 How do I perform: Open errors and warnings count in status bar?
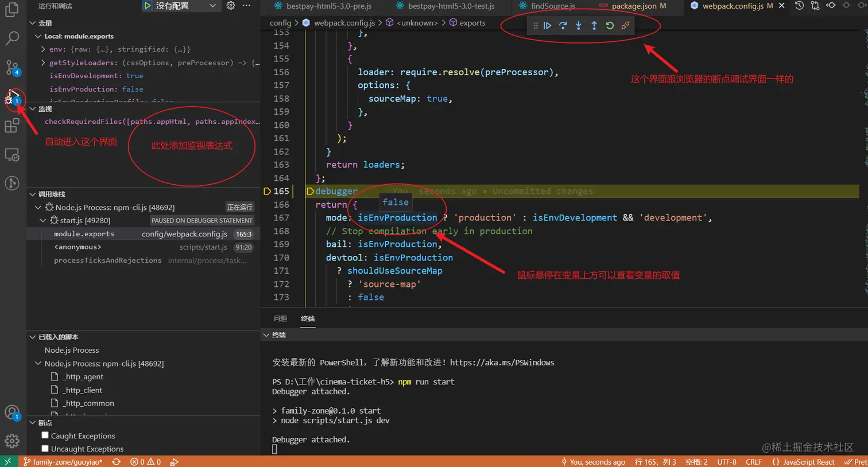tap(145, 462)
